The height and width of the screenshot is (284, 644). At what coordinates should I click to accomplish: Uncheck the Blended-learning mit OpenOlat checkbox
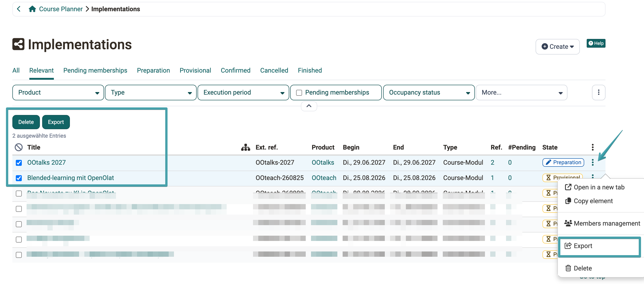tap(19, 178)
